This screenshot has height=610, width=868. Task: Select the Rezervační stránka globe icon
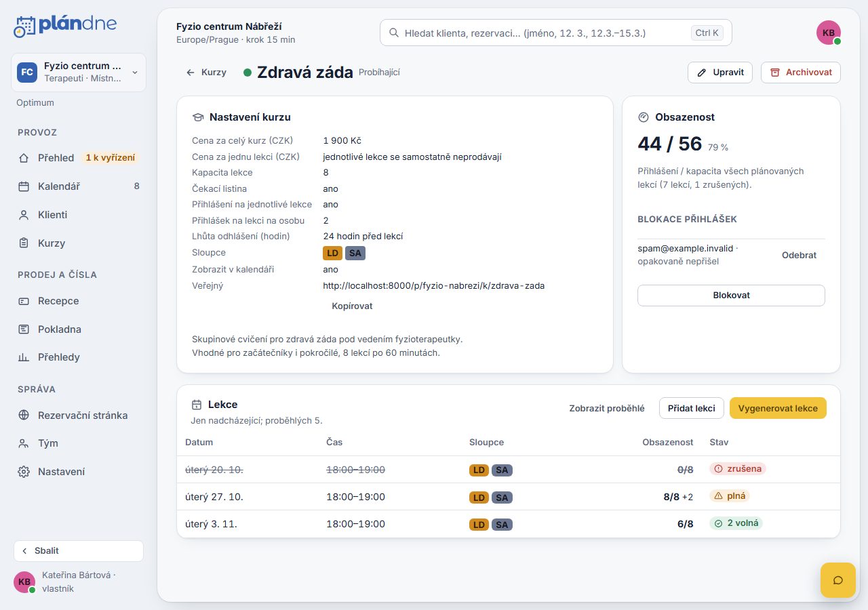[x=24, y=415]
